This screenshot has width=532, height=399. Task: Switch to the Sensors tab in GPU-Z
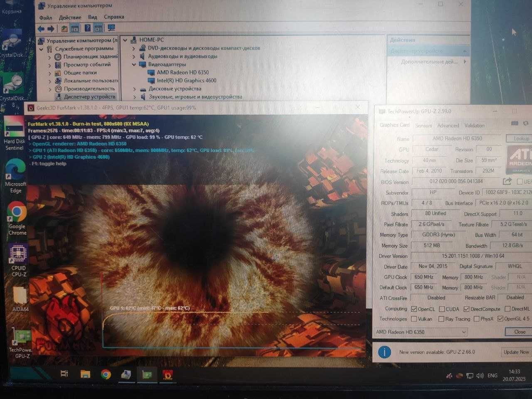coord(424,126)
